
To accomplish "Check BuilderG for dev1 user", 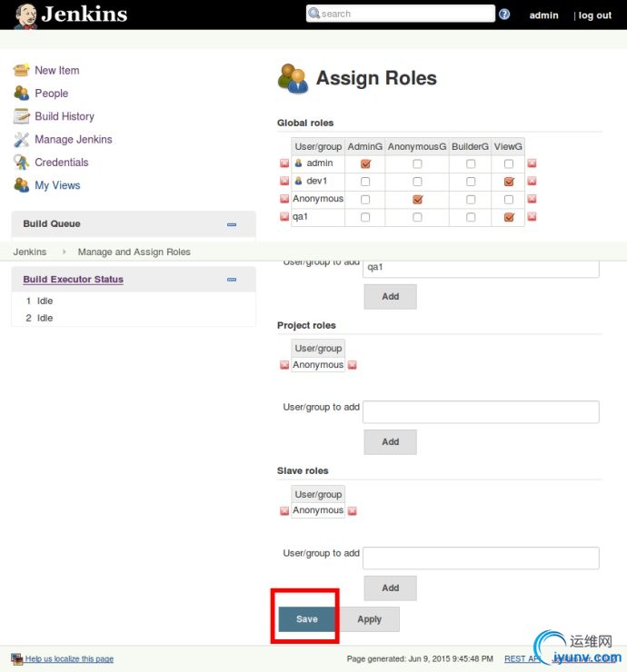I will (471, 182).
